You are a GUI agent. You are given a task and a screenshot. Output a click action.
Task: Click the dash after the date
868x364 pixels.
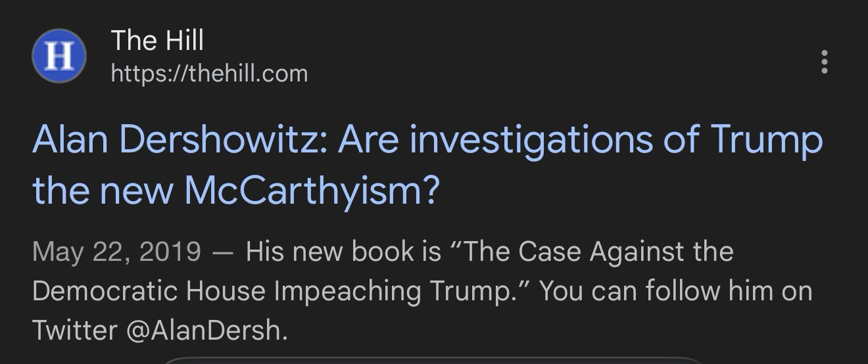click(224, 252)
